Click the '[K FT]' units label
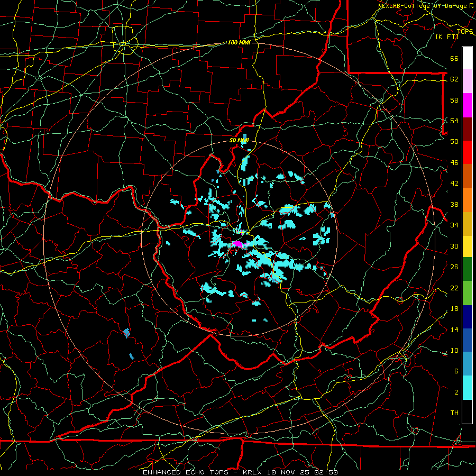Viewport: 476px width, 476px height. (447, 36)
